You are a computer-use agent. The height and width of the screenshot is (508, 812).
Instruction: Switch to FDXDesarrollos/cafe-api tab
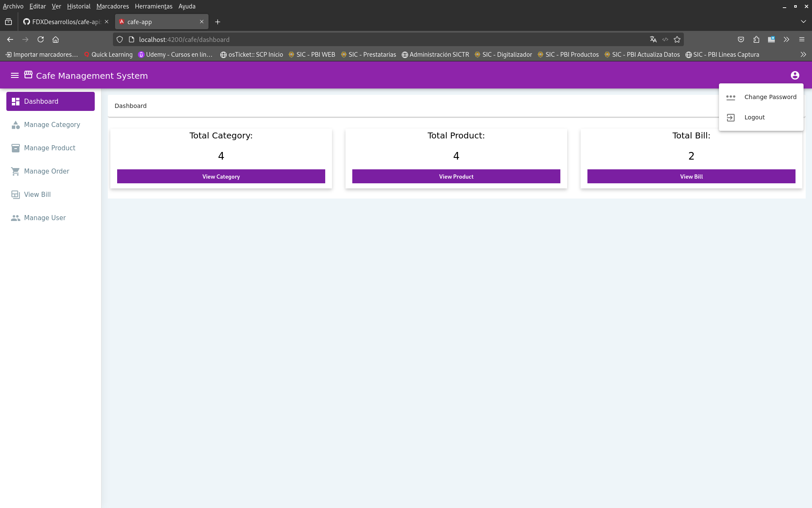tap(66, 22)
